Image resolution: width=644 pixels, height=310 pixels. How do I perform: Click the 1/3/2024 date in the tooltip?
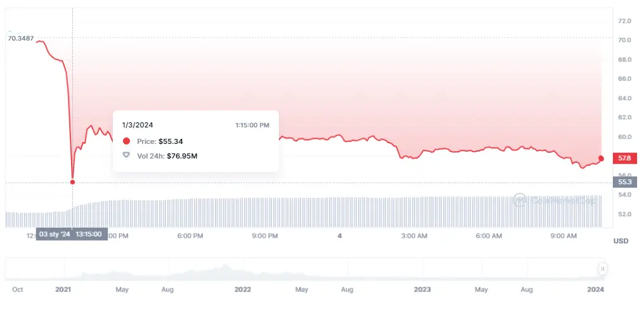click(x=138, y=125)
